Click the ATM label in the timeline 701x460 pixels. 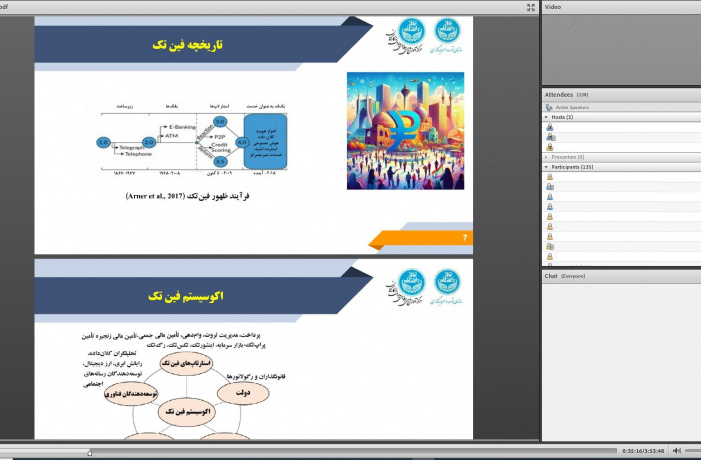pyautogui.click(x=171, y=135)
